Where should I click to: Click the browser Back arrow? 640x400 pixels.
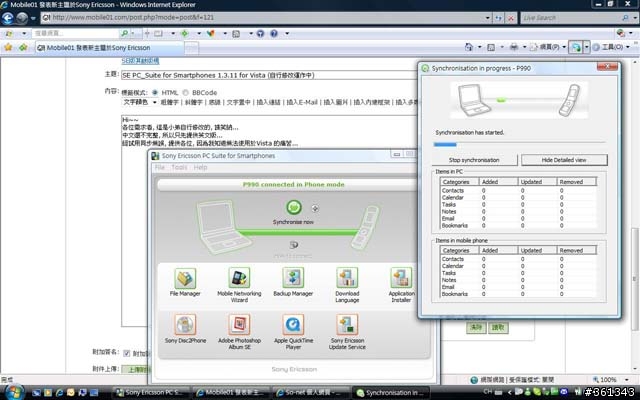[x=8, y=18]
